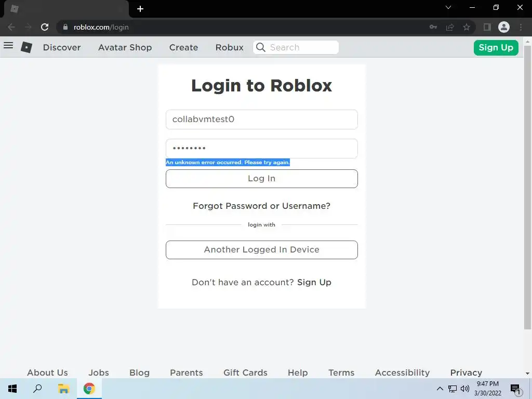Toggle the browser side panel icon
This screenshot has width=532, height=399.
(487, 27)
